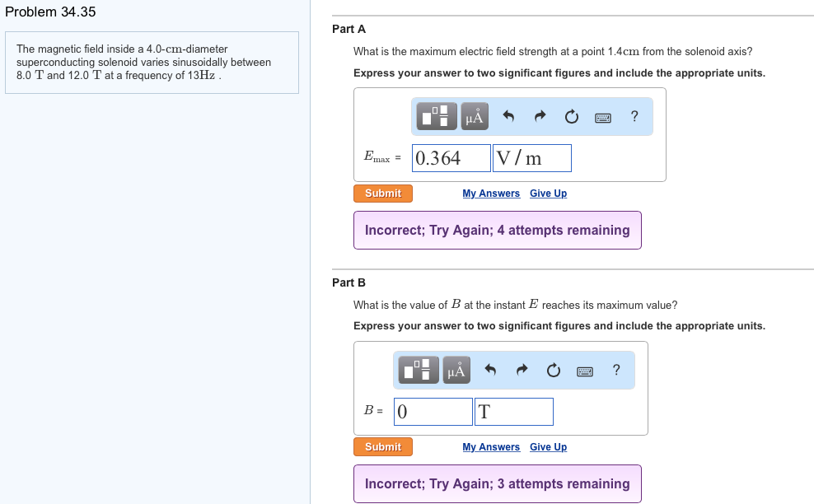Click Give Up link for Part B
The image size is (814, 504).
pos(548,447)
